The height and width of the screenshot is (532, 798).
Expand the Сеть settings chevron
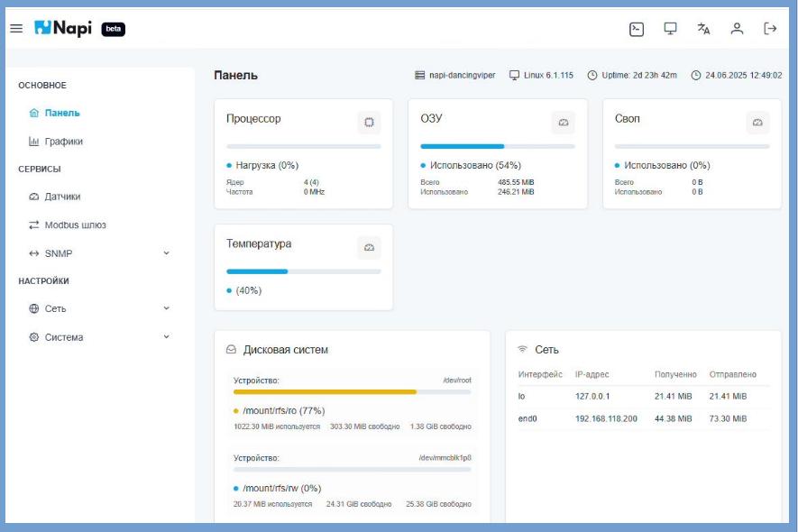[166, 308]
